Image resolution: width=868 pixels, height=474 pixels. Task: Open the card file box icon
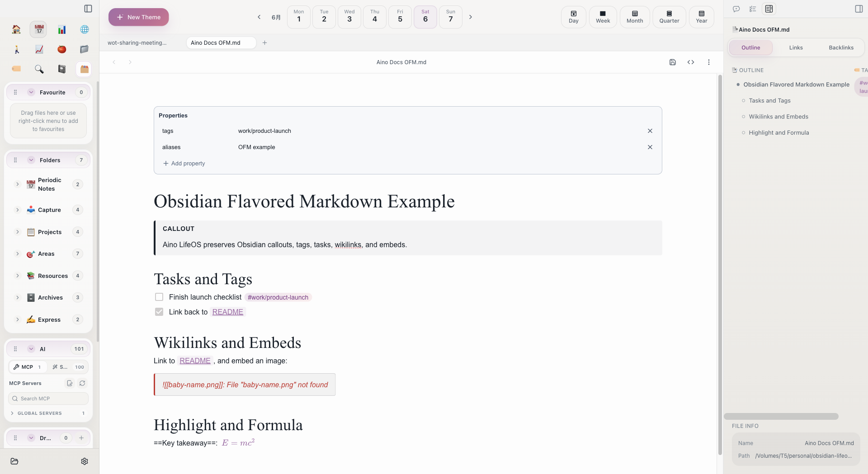(84, 69)
